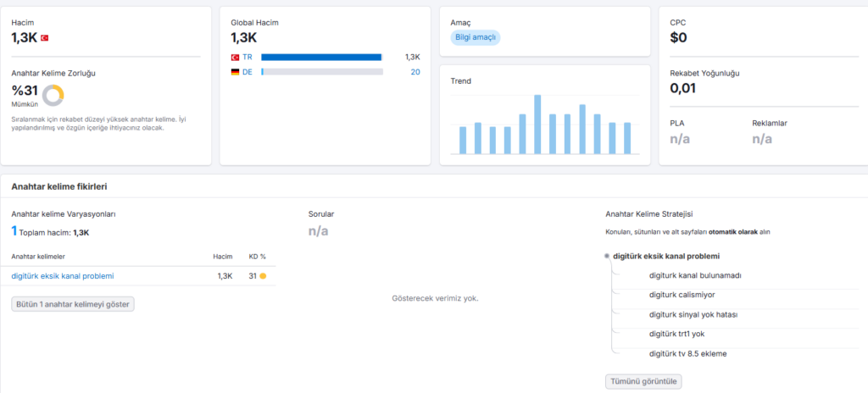This screenshot has width=868, height=393.
Task: Click the CPC value $0
Action: pos(679,38)
